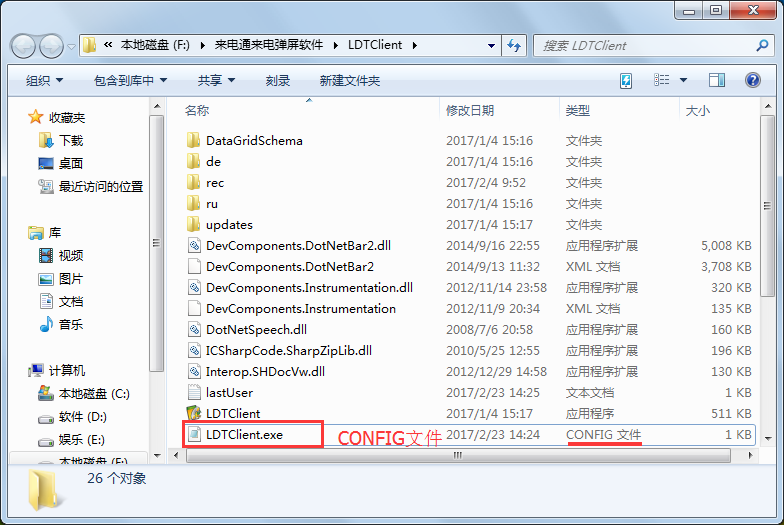Click the search magnifier icon
This screenshot has width=784, height=525.
(762, 46)
